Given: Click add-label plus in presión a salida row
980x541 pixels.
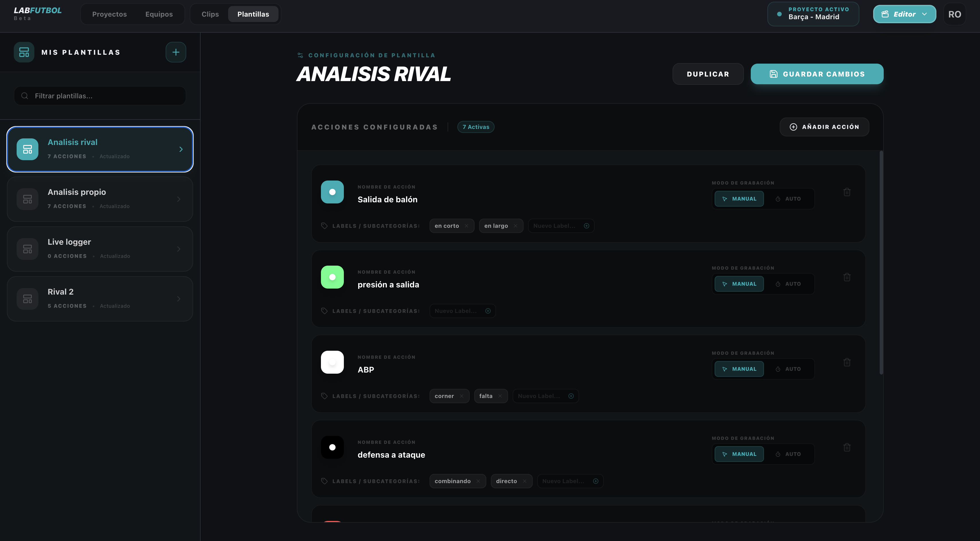Looking at the screenshot, I should 488,311.
